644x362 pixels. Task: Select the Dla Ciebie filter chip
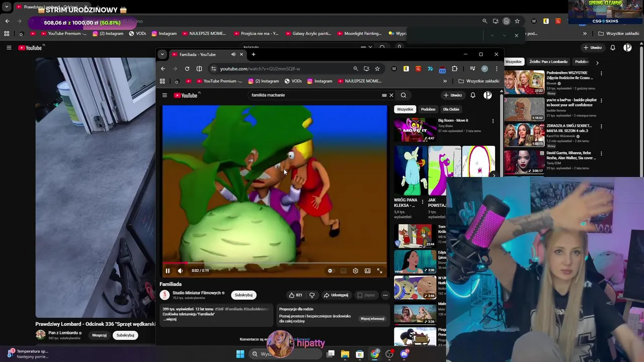click(451, 109)
